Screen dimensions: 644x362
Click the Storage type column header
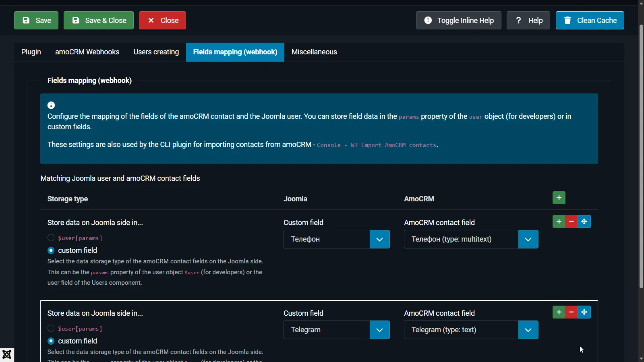point(68,199)
